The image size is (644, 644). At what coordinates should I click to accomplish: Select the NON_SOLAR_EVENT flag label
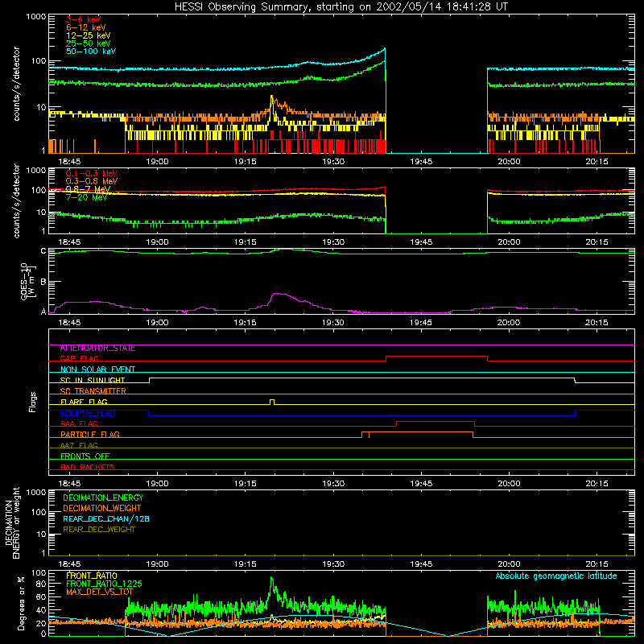pyautogui.click(x=97, y=369)
